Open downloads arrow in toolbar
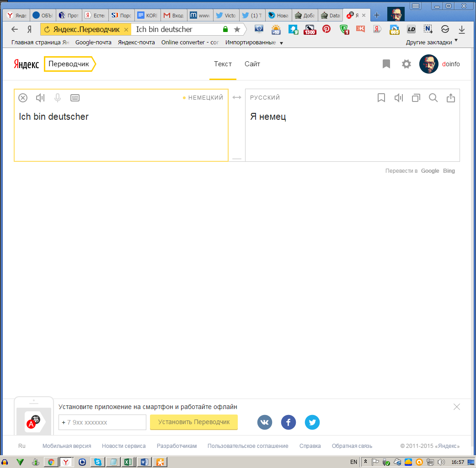 [x=462, y=29]
